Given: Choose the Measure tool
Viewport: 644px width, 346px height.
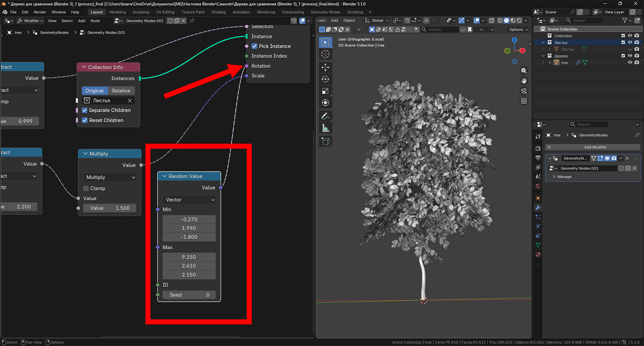Looking at the screenshot, I should tap(325, 129).
